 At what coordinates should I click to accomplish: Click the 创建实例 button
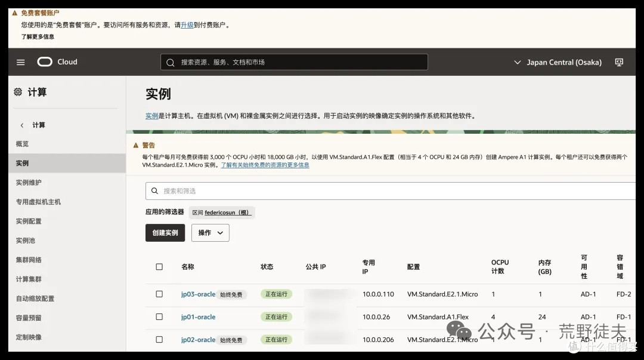(x=165, y=233)
